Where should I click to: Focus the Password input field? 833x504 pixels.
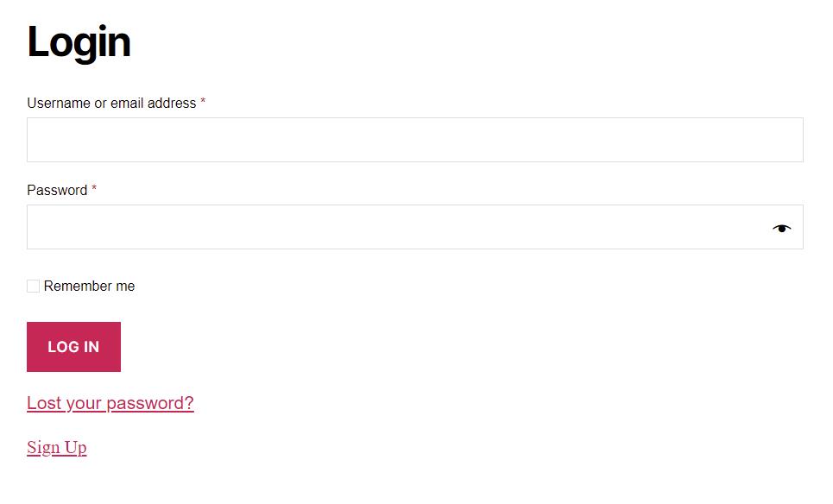pos(415,227)
